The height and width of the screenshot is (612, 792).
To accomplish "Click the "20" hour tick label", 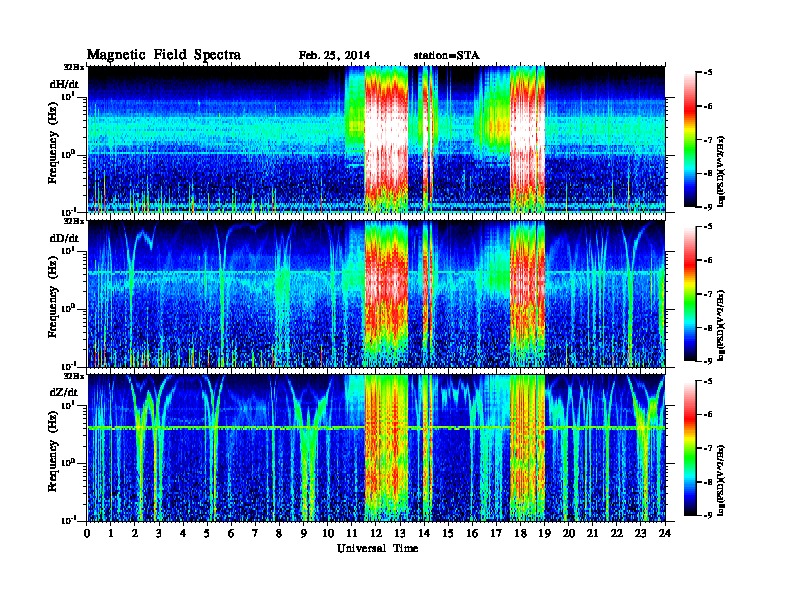I will tap(569, 533).
